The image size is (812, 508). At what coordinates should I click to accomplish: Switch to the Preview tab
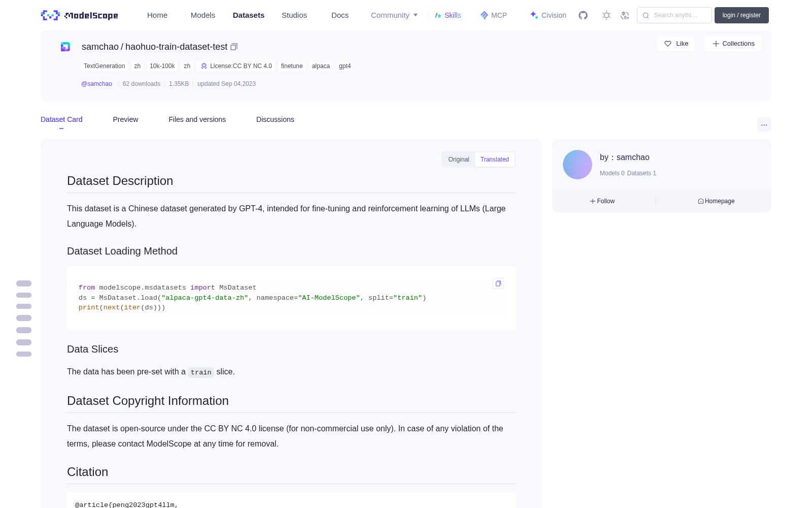pos(125,119)
